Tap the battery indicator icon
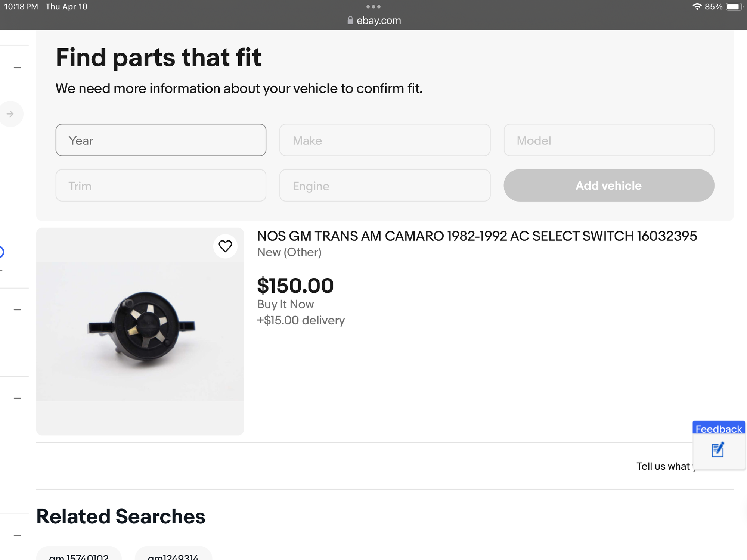 coord(734,7)
